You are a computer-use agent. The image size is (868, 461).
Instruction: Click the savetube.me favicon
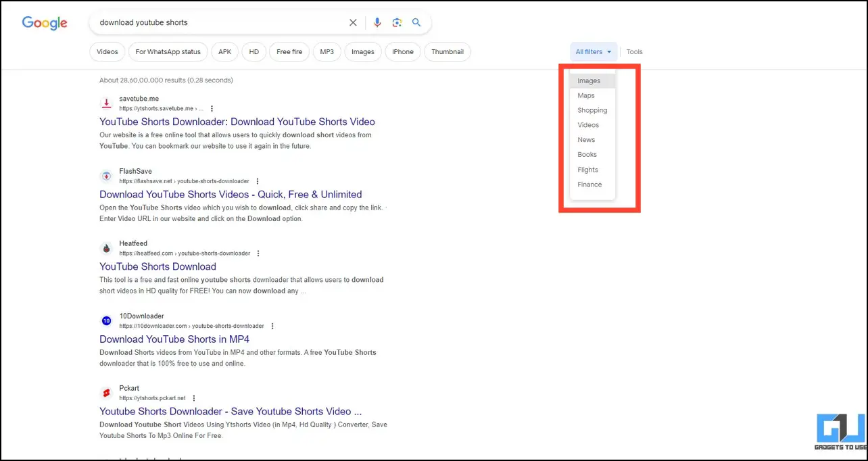click(106, 103)
